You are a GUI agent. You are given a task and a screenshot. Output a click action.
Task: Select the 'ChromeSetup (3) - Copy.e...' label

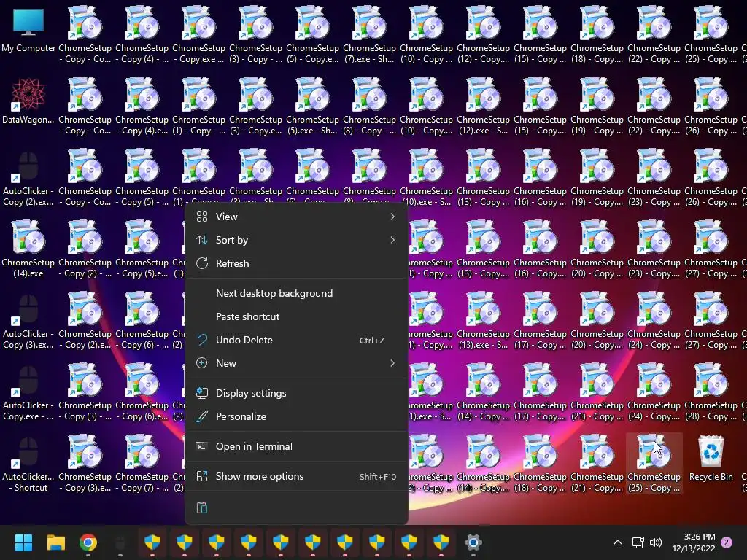(x=256, y=125)
